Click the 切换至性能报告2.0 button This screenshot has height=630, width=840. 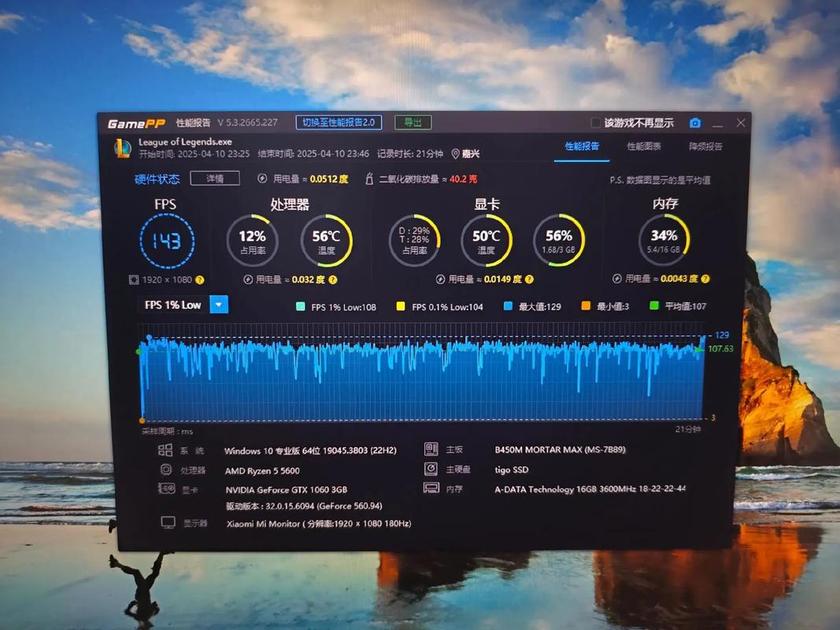tap(339, 122)
